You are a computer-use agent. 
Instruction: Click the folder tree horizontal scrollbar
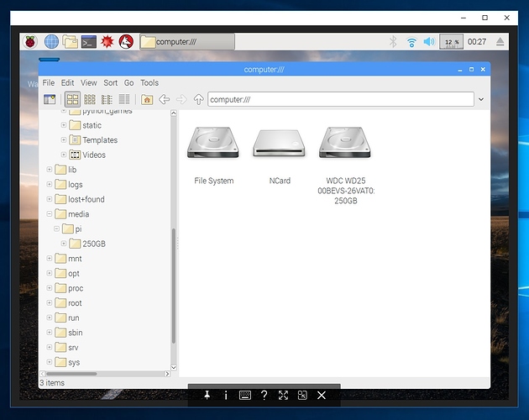[x=71, y=374]
